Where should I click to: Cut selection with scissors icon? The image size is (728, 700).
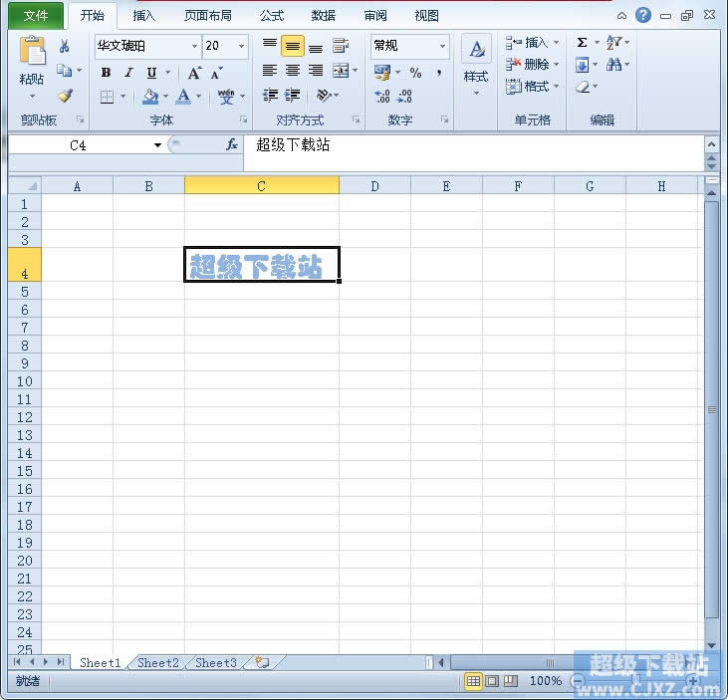click(65, 46)
